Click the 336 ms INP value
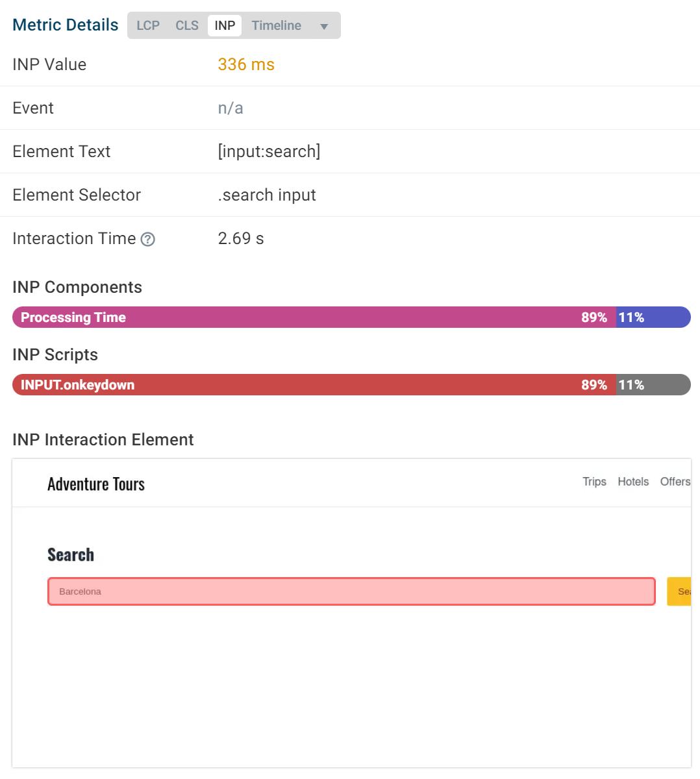 [246, 64]
